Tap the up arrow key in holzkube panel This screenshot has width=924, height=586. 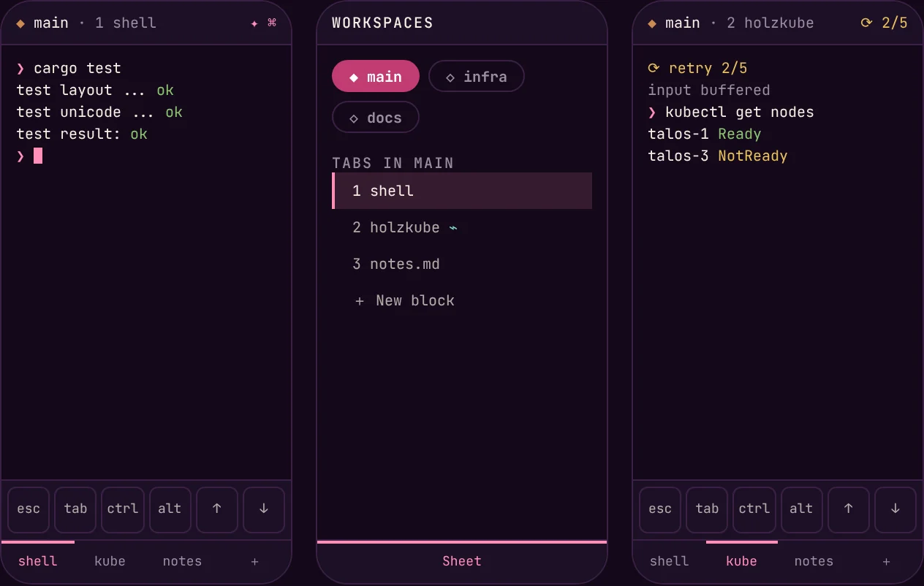pyautogui.click(x=848, y=509)
